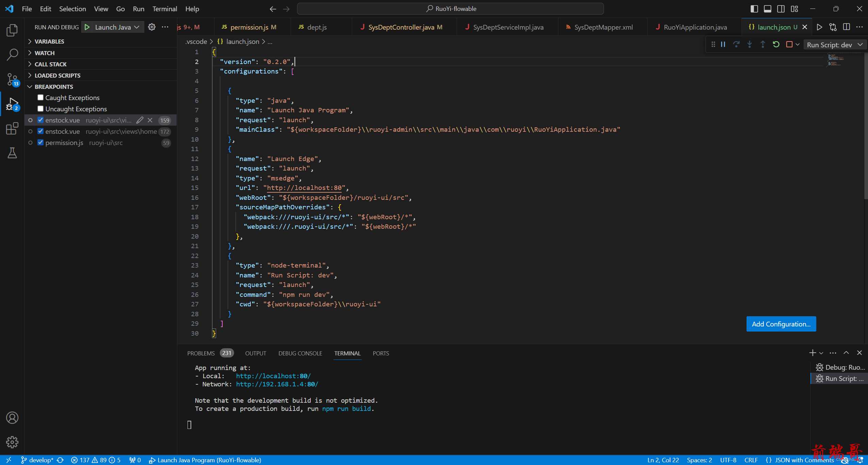The height and width of the screenshot is (465, 868).
Task: Open Source Control view with 13 changes
Action: pyautogui.click(x=12, y=79)
